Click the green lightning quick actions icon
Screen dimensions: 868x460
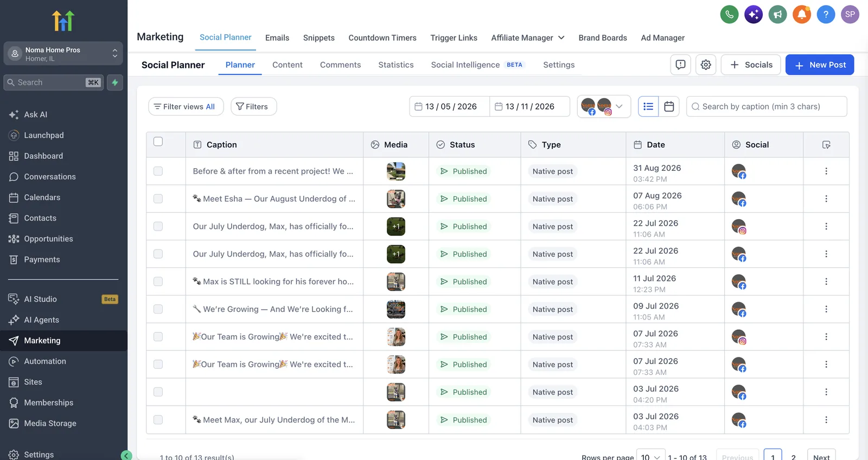(115, 82)
